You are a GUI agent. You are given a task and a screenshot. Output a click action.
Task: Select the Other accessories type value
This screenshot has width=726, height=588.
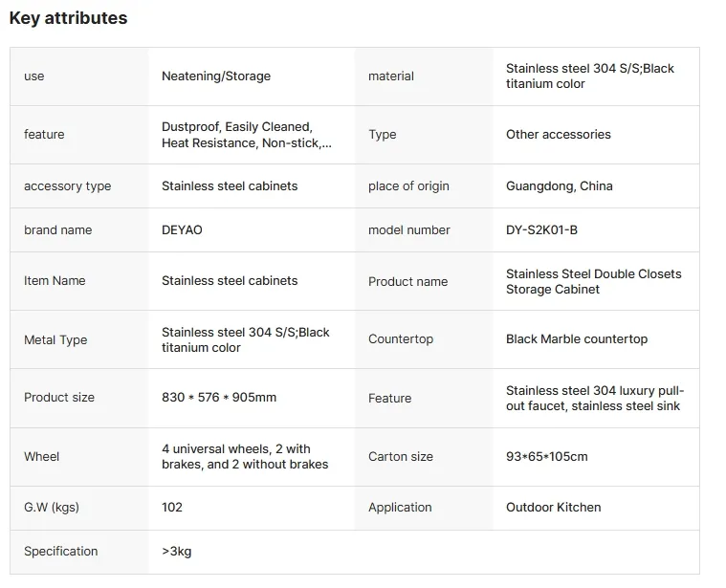click(x=558, y=134)
